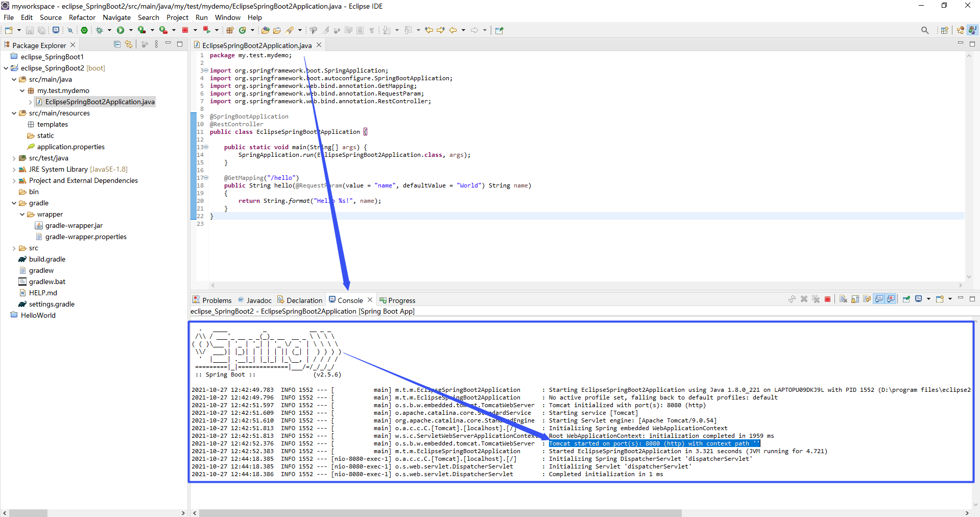The height and width of the screenshot is (517, 980).
Task: Jump to the last edit location
Action: point(429,30)
